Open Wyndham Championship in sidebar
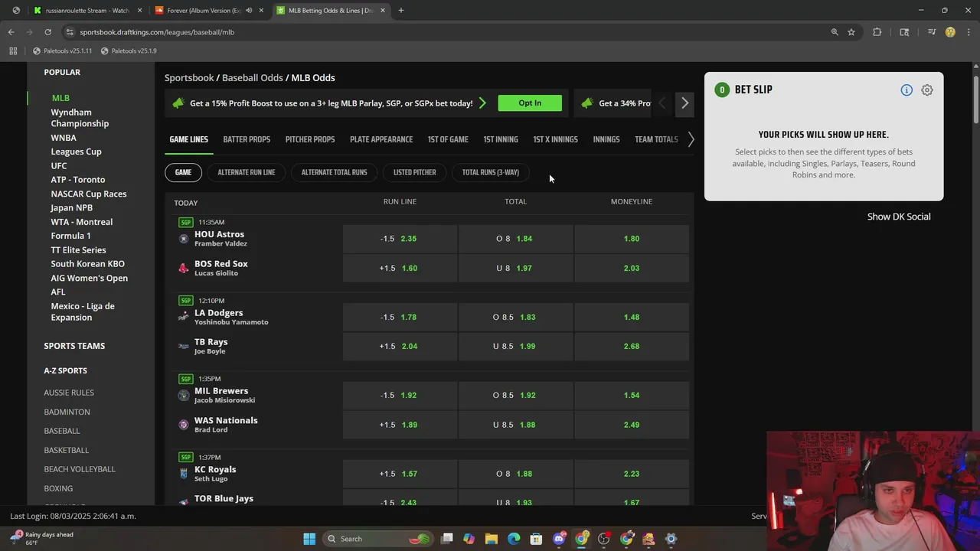Viewport: 980px width, 551px height. (x=80, y=118)
